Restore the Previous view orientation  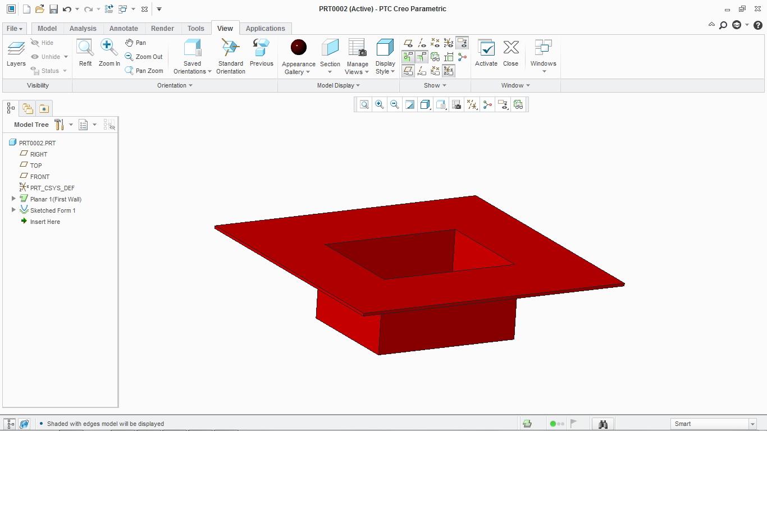pyautogui.click(x=261, y=48)
